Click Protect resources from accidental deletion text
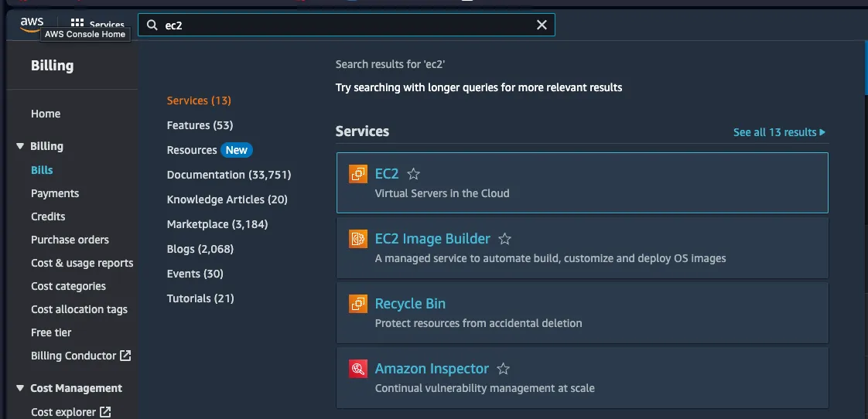The height and width of the screenshot is (419, 868). (x=478, y=323)
